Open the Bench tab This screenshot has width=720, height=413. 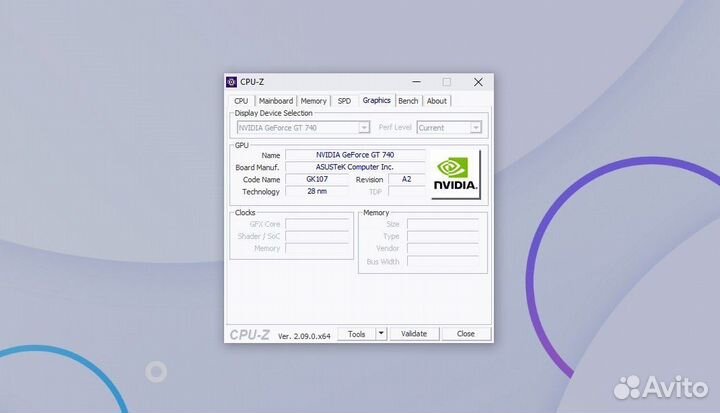click(408, 101)
